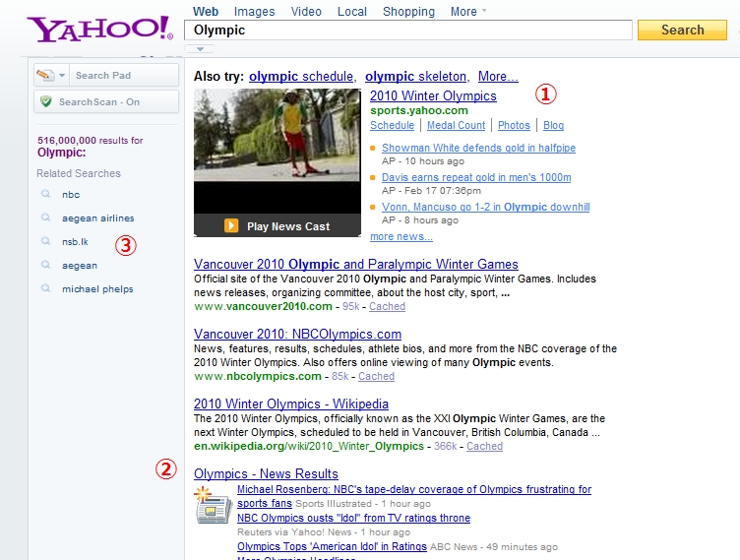
Task: Click the 516,000,000 results for text
Action: 91,140
